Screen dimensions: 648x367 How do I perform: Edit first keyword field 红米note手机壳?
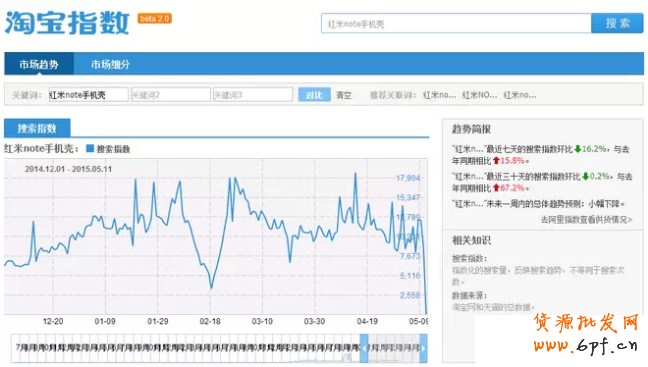click(88, 95)
